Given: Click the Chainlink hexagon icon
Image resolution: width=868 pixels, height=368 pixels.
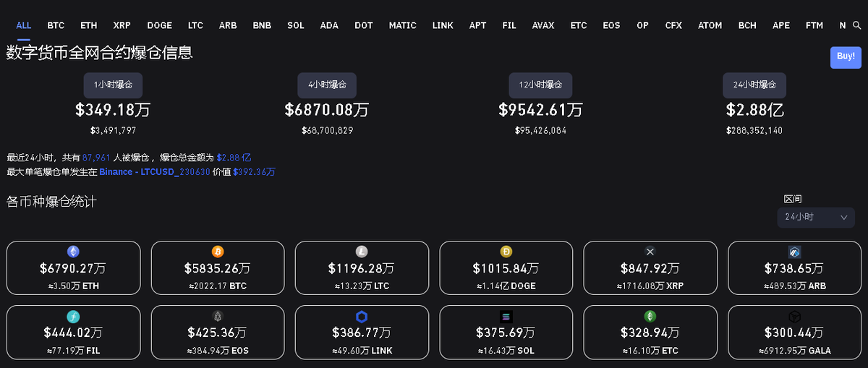Looking at the screenshot, I should [362, 316].
